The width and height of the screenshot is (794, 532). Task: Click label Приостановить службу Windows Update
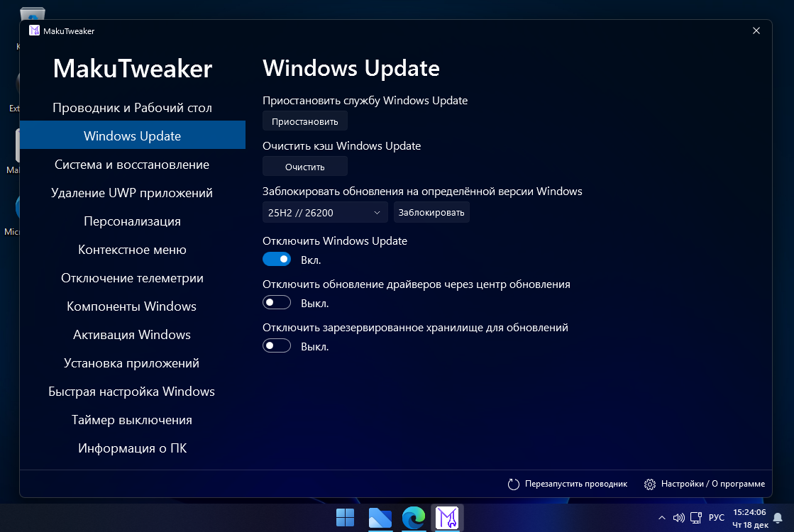[365, 100]
